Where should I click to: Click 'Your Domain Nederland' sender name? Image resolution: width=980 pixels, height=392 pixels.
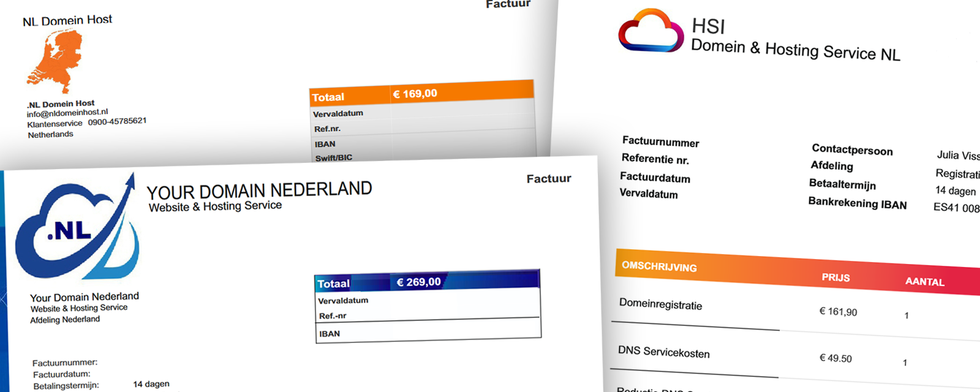pos(85,297)
